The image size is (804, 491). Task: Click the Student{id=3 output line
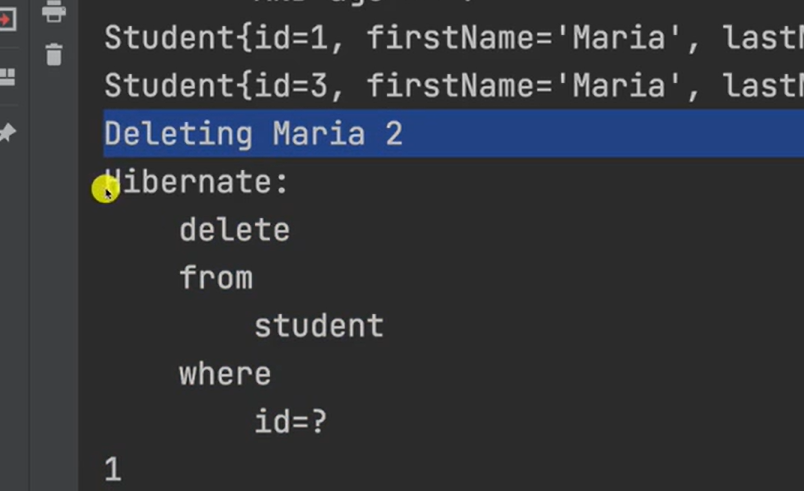[454, 86]
